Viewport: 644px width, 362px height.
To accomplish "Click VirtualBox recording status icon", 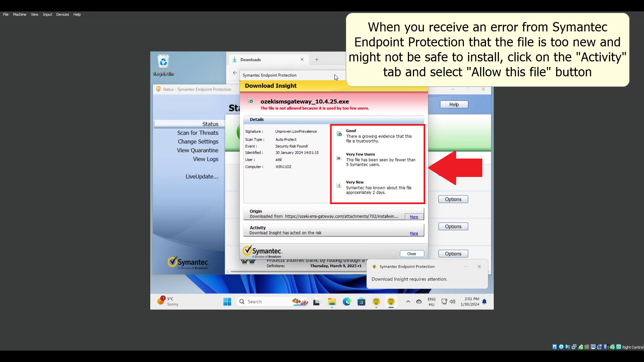I will point(599,347).
